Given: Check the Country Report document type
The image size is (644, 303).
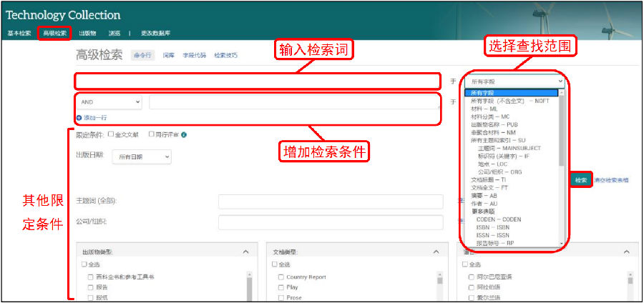Looking at the screenshot, I should tap(281, 277).
